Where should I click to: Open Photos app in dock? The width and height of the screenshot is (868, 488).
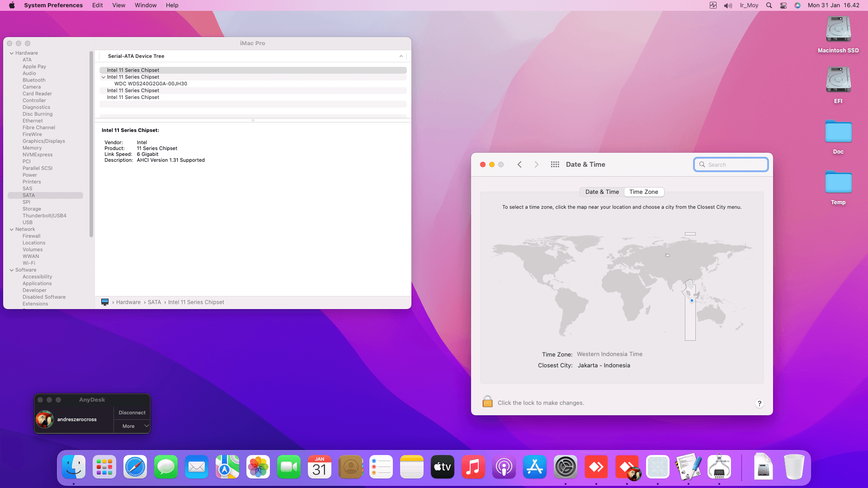(x=258, y=467)
